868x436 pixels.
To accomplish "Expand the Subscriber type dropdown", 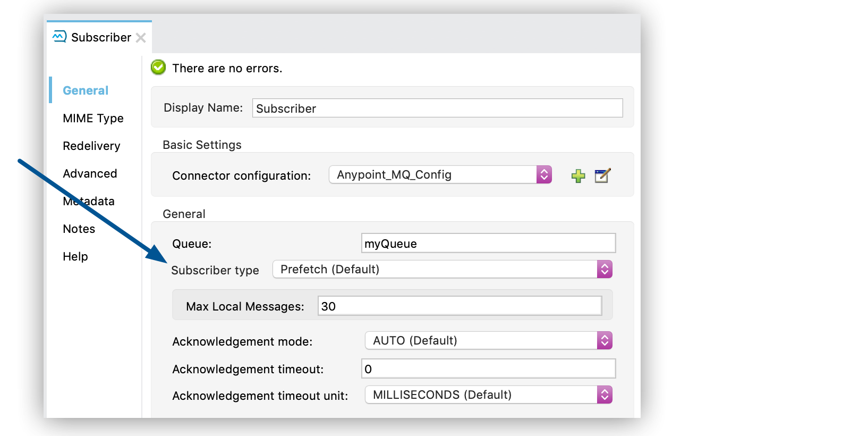I will pyautogui.click(x=442, y=270).
